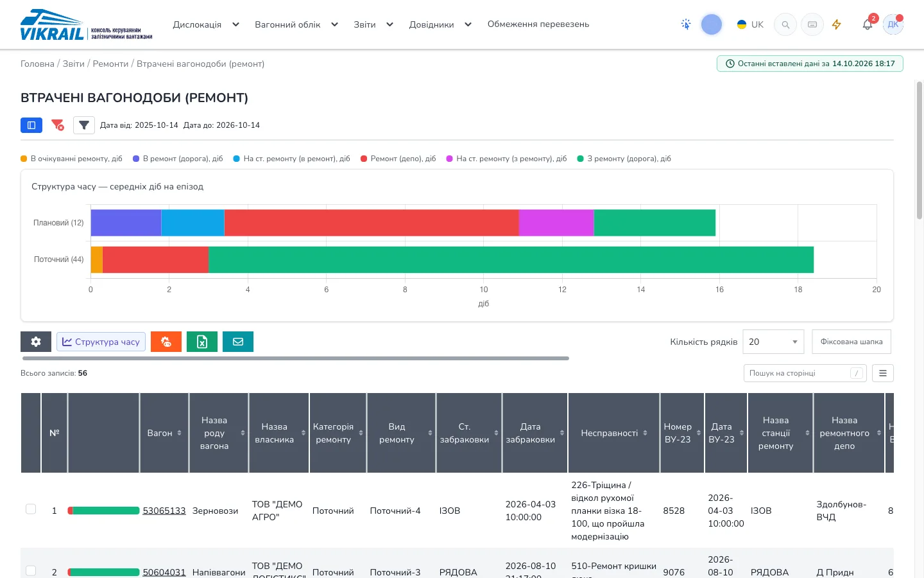Viewport: 924px width, 578px height.
Task: Toggle 'Ремонт (депо), діб' legend series
Action: pyautogui.click(x=398, y=159)
